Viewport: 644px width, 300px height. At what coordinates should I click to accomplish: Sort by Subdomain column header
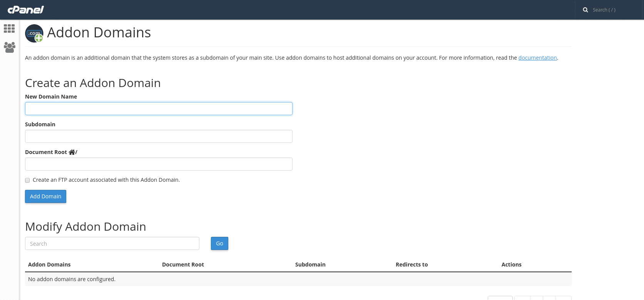310,265
